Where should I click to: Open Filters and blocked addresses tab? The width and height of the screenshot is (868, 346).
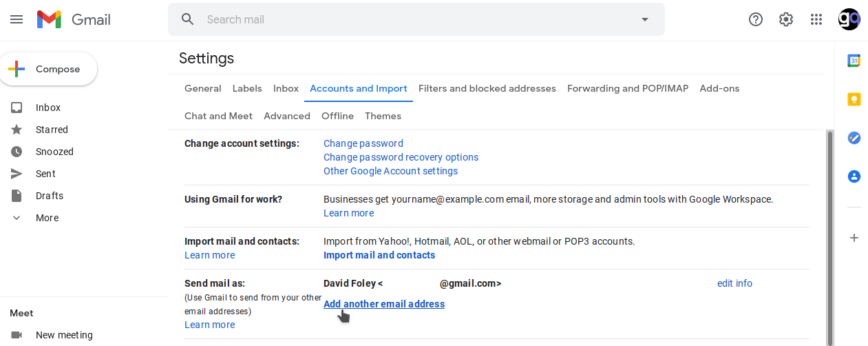click(487, 88)
